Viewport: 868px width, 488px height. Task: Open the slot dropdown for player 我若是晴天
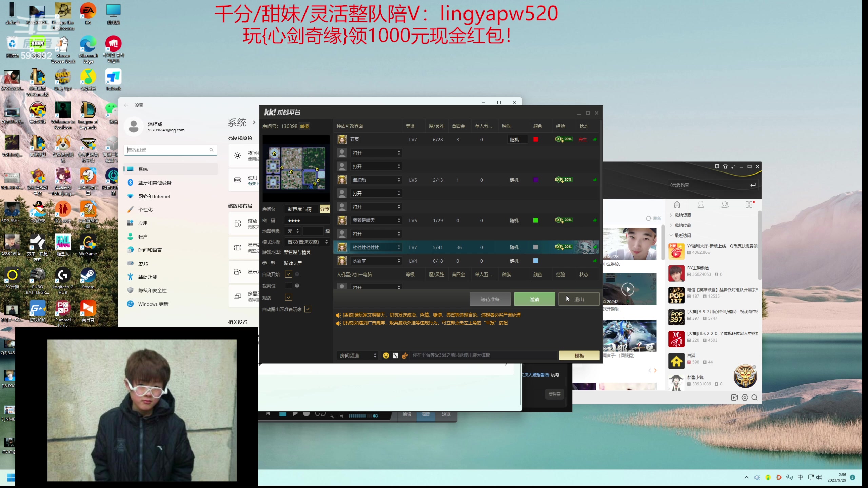[x=376, y=220]
